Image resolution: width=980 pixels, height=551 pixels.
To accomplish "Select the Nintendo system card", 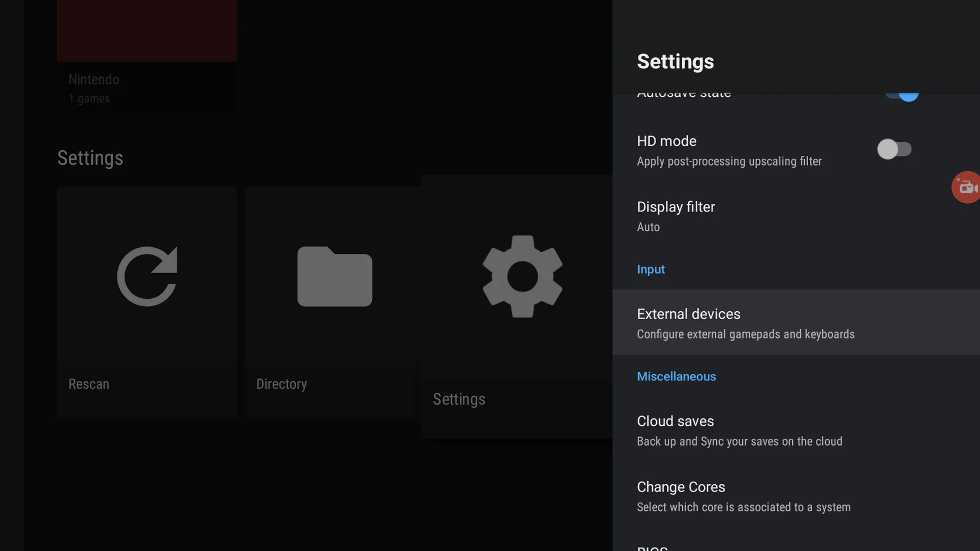I will (147, 57).
